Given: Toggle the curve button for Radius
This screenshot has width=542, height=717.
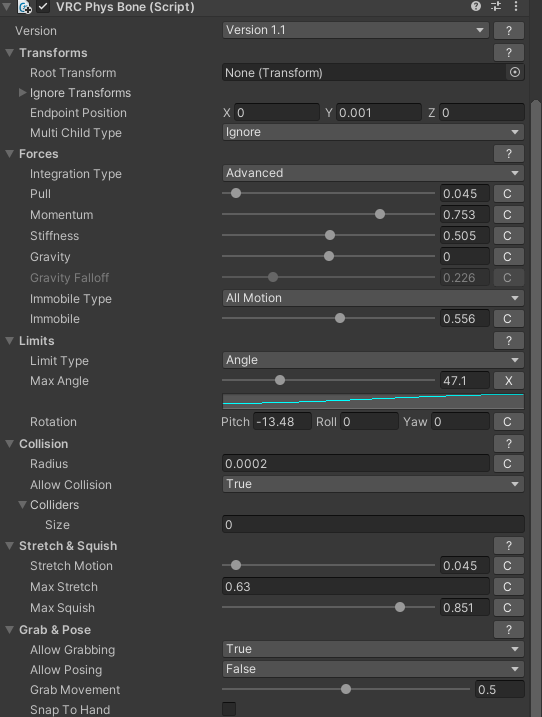Looking at the screenshot, I should point(509,464).
